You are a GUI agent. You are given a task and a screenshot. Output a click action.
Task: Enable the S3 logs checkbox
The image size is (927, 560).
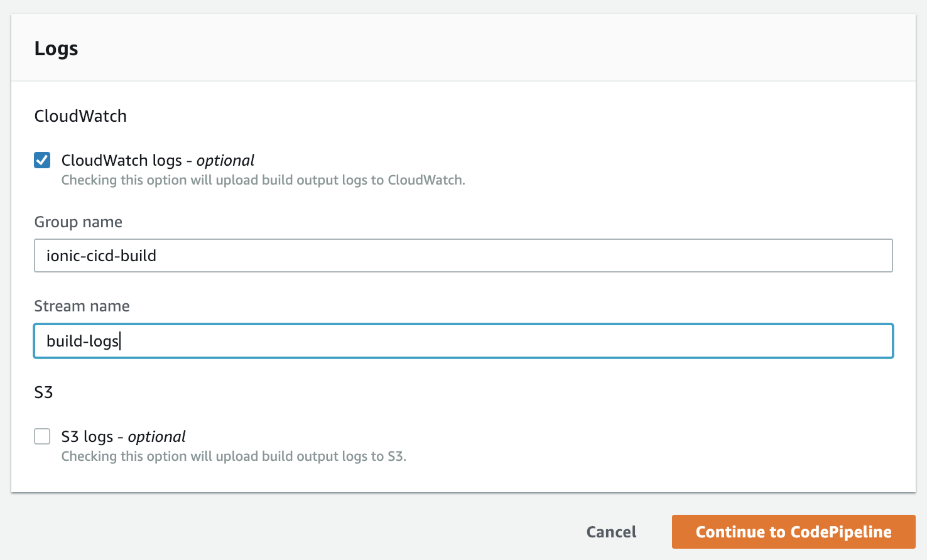click(x=42, y=436)
